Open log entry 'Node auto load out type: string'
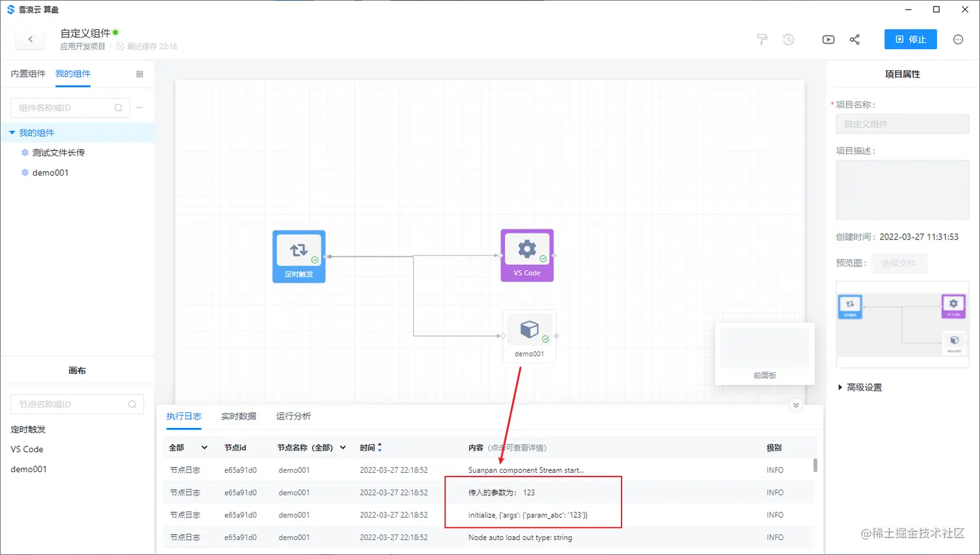 [x=520, y=538]
